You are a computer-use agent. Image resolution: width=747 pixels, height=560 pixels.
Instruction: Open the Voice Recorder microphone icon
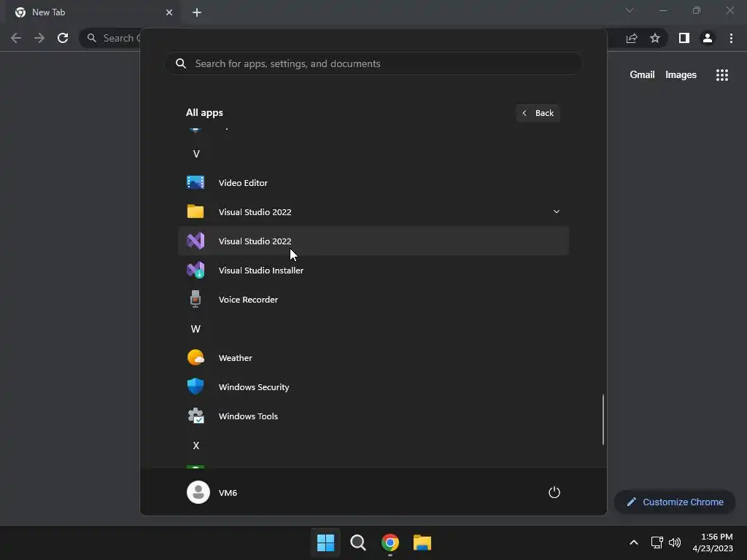[x=196, y=299]
